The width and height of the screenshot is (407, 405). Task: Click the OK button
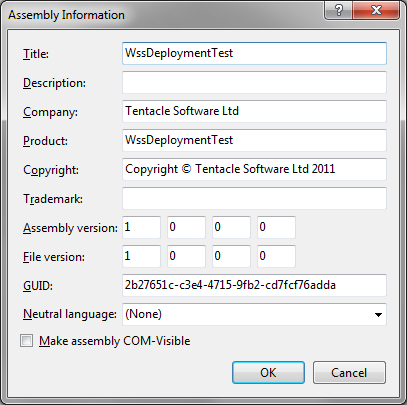[268, 372]
